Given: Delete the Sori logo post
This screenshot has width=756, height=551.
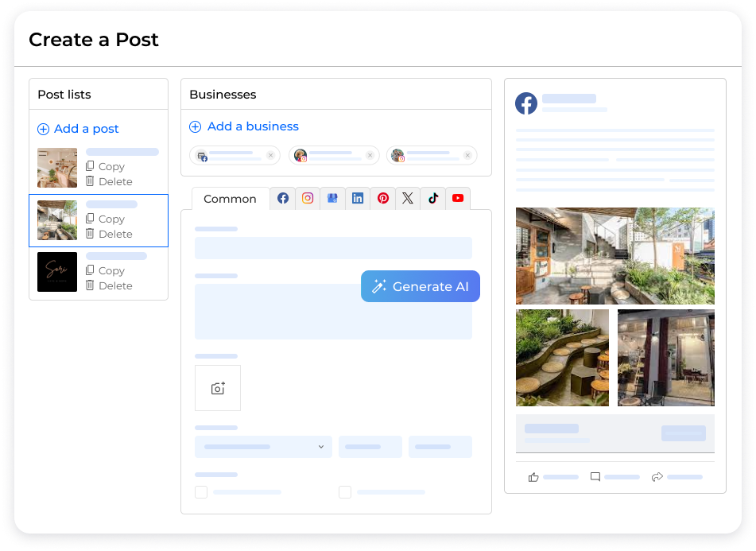Looking at the screenshot, I should 109,285.
